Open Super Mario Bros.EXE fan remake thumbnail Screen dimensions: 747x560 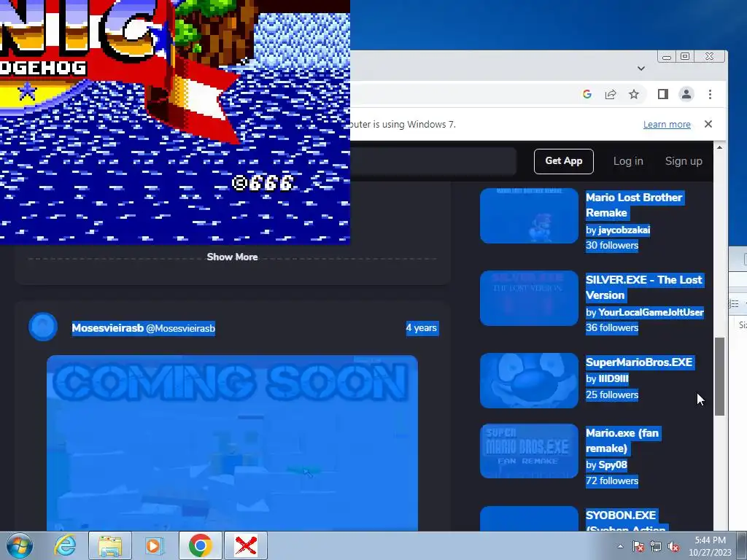pos(529,451)
